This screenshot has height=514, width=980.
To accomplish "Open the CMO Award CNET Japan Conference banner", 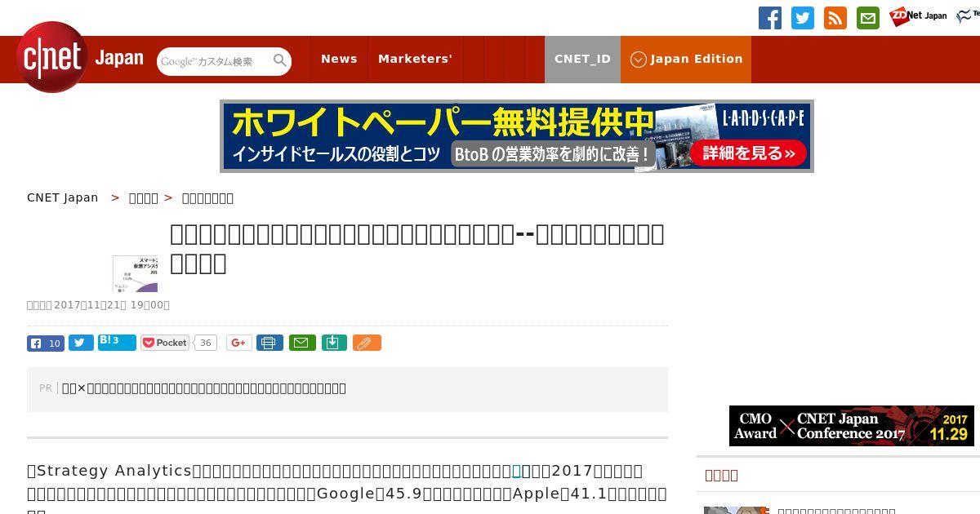I will (852, 426).
